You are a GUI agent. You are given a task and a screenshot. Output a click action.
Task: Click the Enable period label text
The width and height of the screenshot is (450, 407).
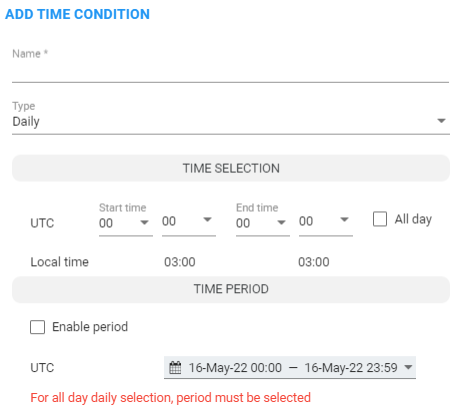tap(90, 327)
